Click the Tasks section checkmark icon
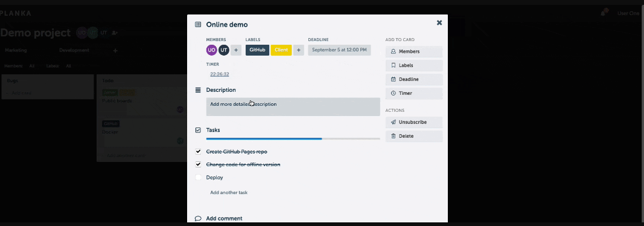The image size is (644, 226). pyautogui.click(x=198, y=130)
